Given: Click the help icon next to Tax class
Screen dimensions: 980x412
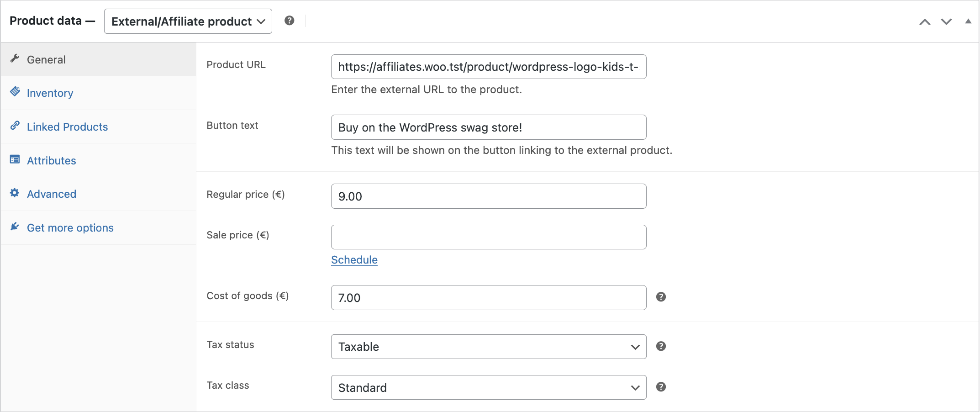Looking at the screenshot, I should [x=661, y=387].
